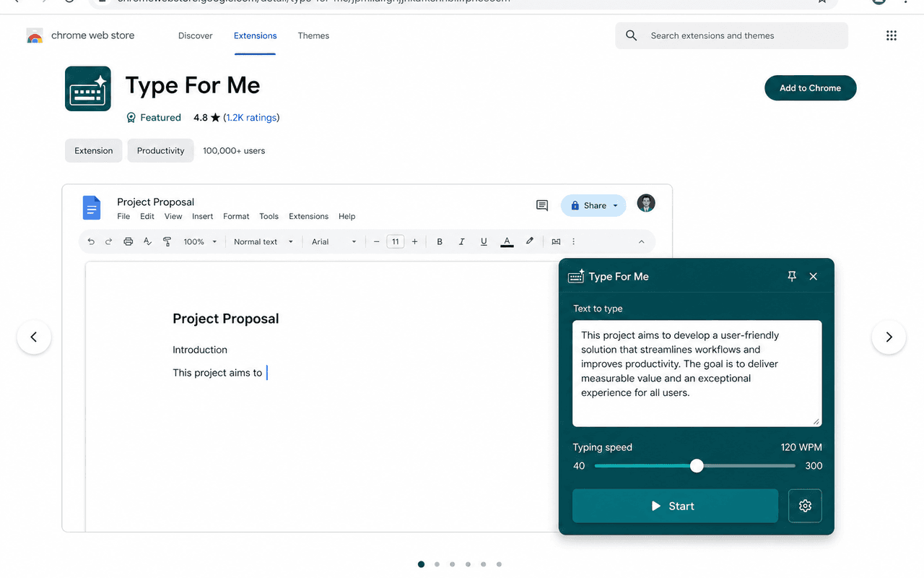Image resolution: width=924 pixels, height=578 pixels.
Task: Select the third carousel dot indicator
Action: click(453, 564)
